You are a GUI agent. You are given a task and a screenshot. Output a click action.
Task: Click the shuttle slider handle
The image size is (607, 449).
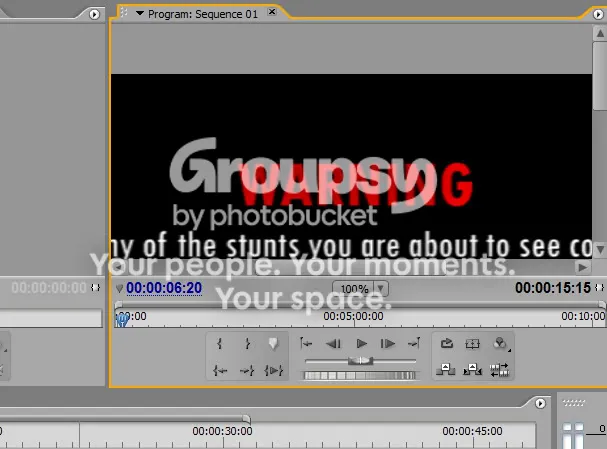coord(360,361)
